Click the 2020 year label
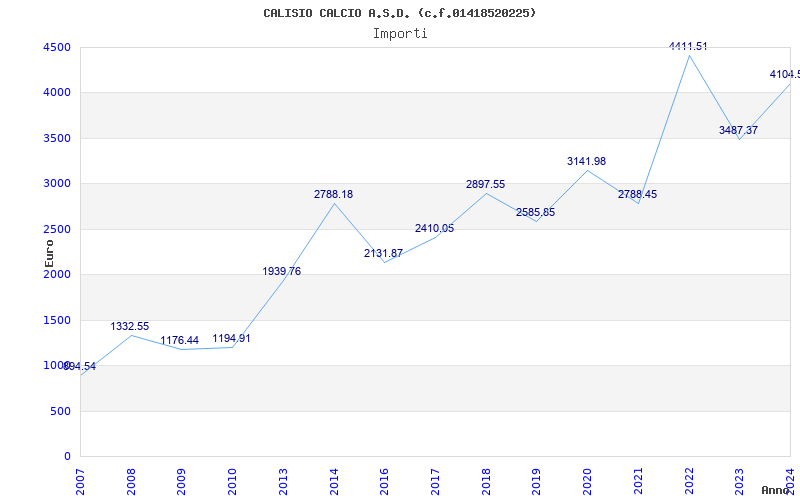Screen dimensions: 800x500 (587, 482)
